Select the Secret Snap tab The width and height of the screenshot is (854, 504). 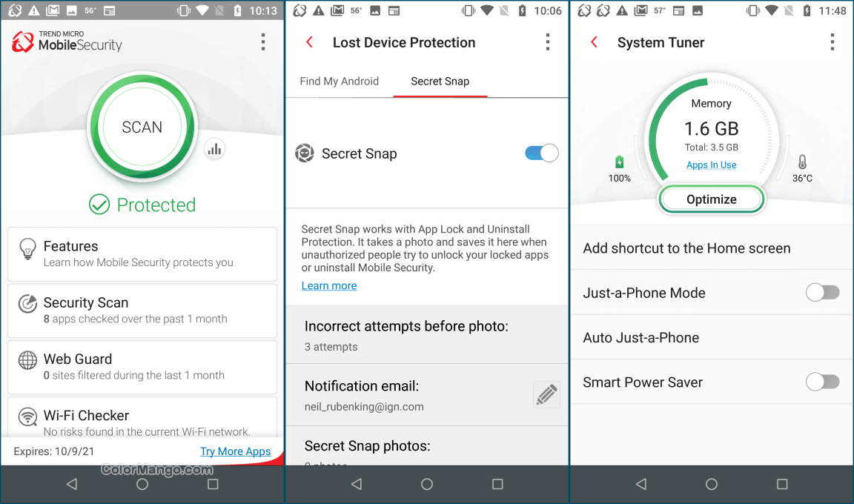tap(440, 81)
